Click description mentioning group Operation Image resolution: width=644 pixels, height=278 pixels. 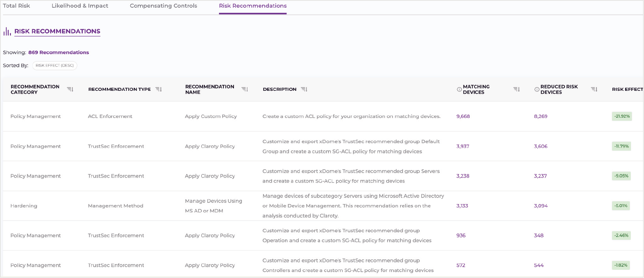click(347, 236)
